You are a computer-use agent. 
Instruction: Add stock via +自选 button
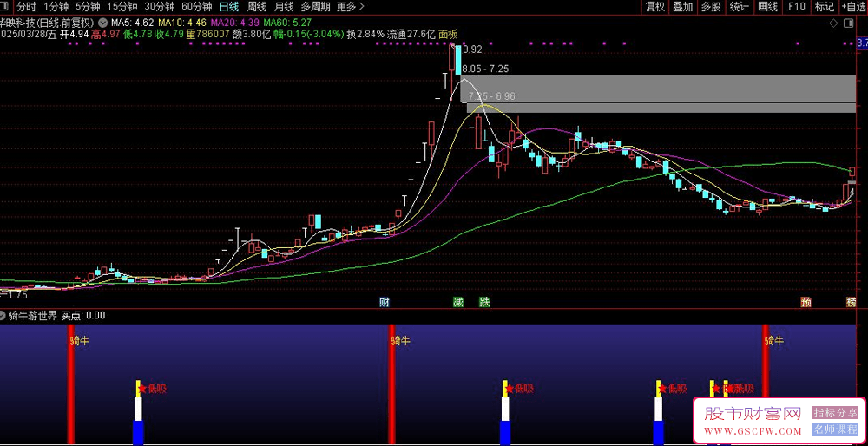853,7
